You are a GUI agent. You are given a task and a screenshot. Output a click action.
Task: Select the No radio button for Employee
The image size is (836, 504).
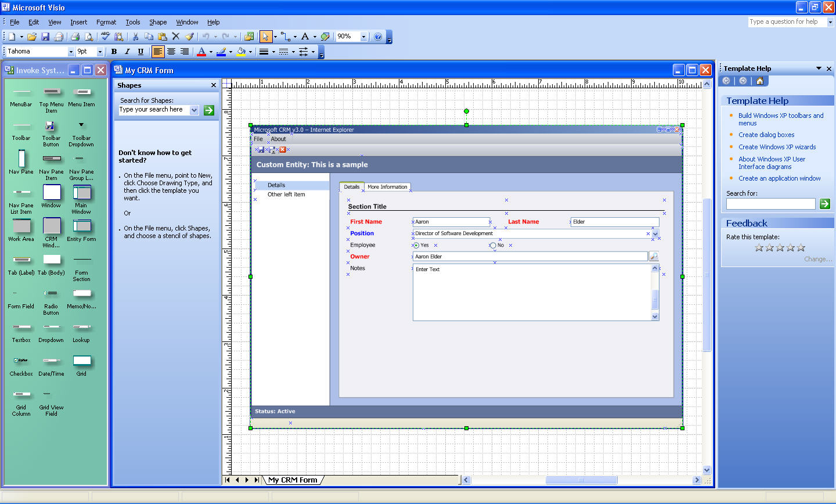point(493,245)
